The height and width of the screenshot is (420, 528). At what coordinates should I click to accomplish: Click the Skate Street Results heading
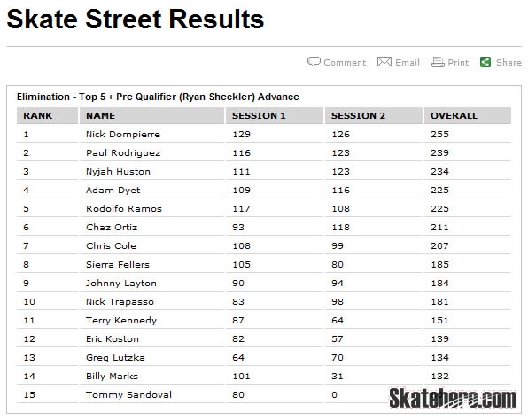(135, 19)
